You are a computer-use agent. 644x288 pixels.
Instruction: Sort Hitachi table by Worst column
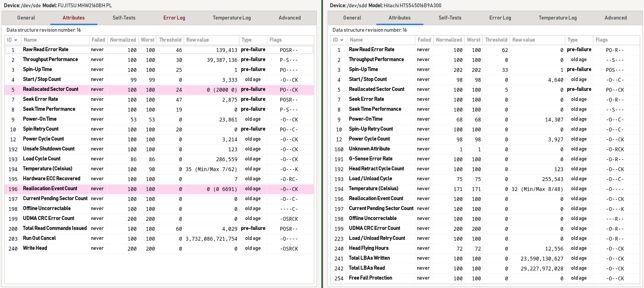tap(473, 40)
